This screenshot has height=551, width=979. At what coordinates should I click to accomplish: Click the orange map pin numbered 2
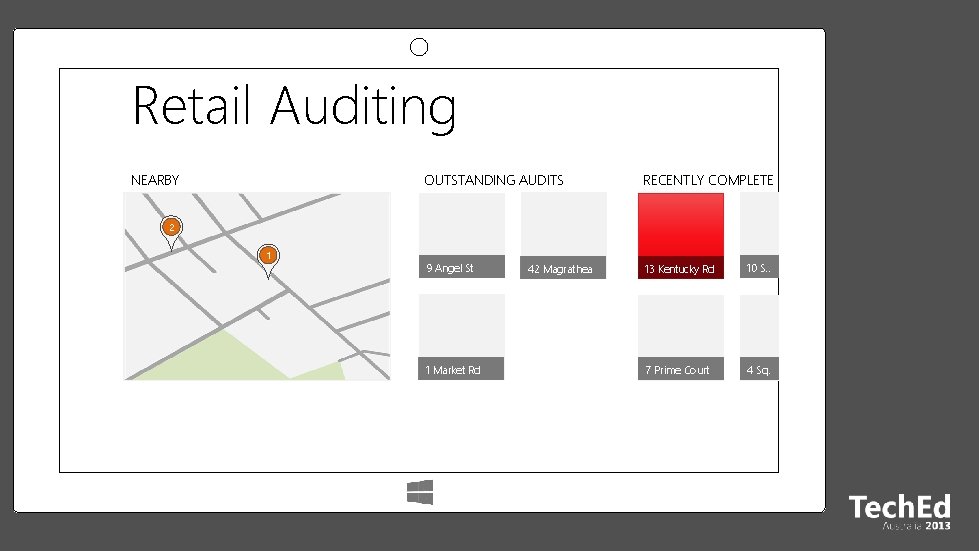coord(171,230)
